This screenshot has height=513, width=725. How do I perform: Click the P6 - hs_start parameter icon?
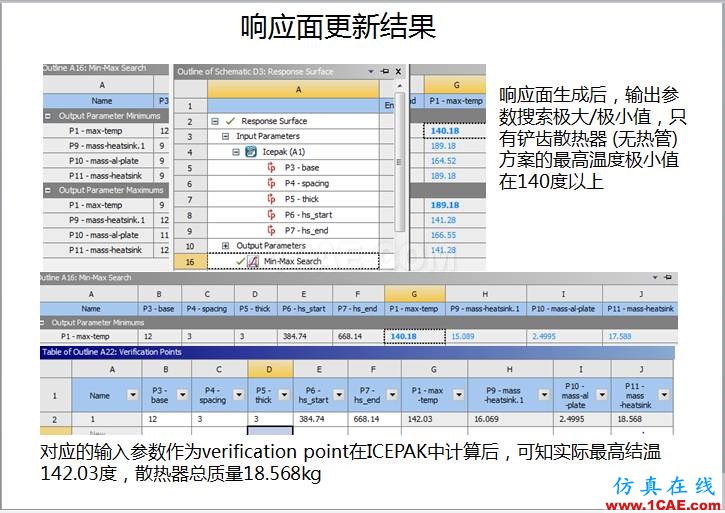271,215
